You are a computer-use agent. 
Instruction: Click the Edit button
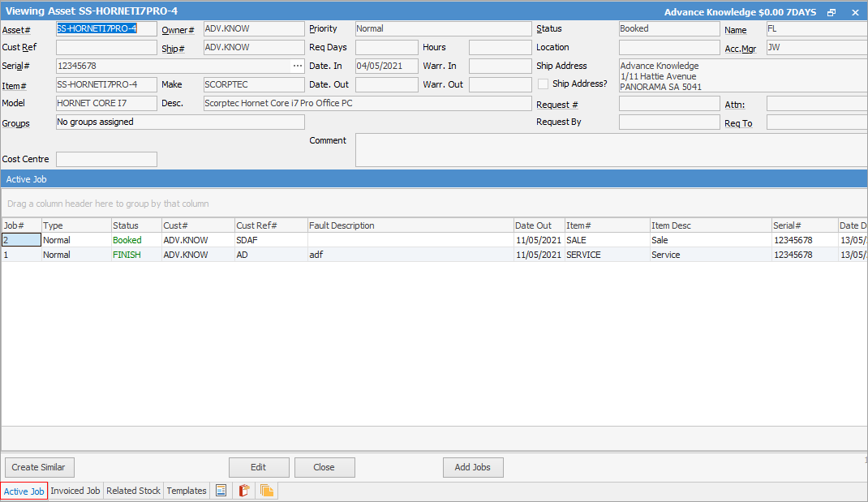tap(259, 467)
